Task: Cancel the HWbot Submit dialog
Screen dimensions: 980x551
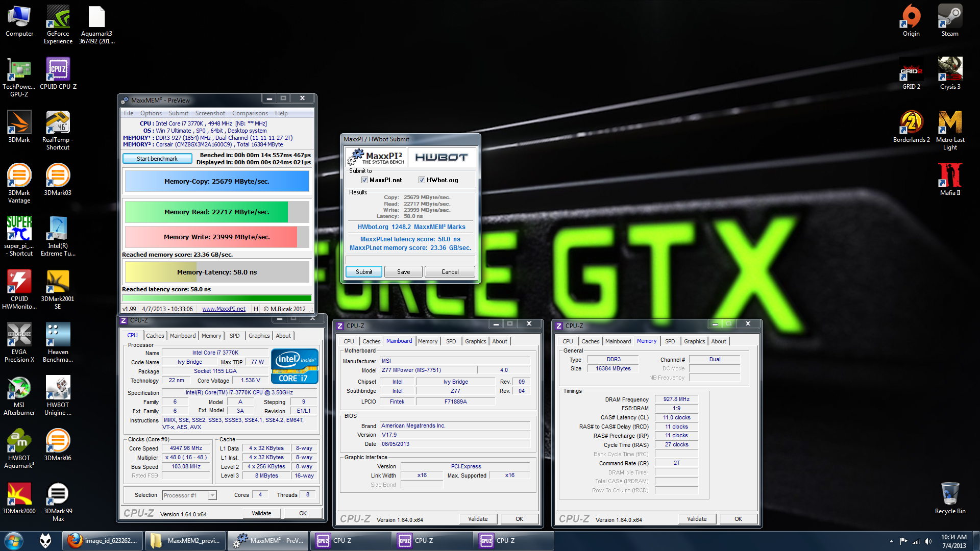Action: 450,272
